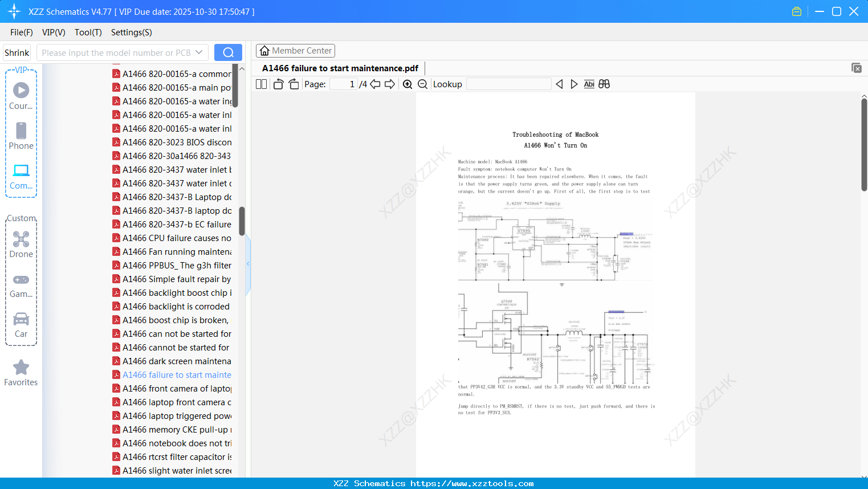This screenshot has width=868, height=489.
Task: Click the Page number input box
Action: 343,84
